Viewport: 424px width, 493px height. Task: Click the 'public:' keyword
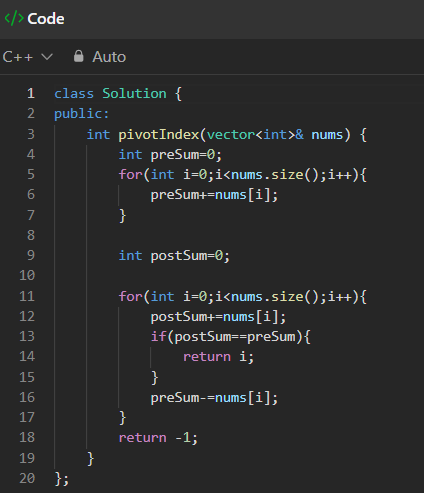[x=82, y=114]
